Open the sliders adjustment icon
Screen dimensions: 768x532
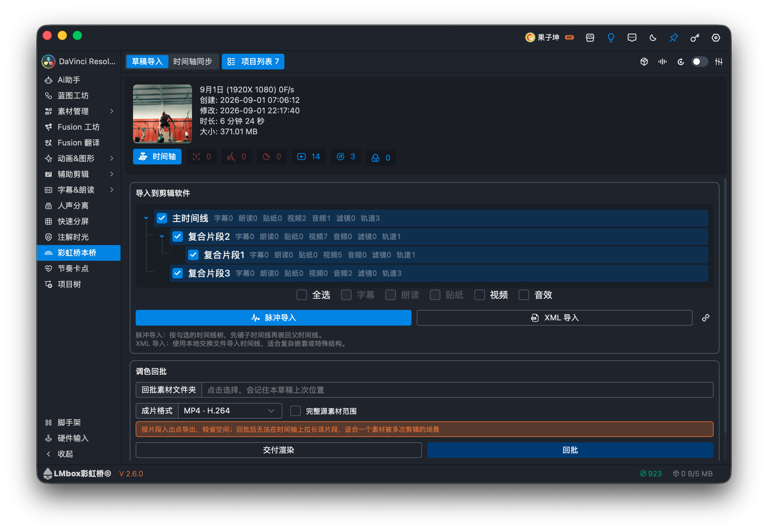tap(719, 61)
